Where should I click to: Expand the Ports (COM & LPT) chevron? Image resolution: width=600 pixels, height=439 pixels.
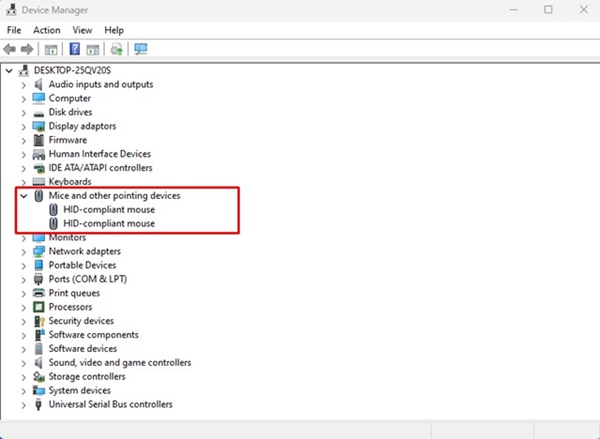(24, 280)
